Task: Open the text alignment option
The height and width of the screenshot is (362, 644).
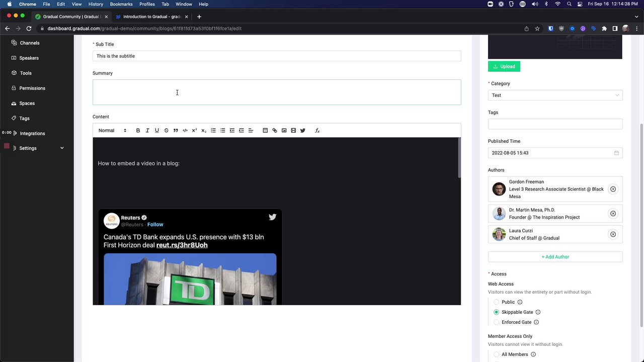Action: (251, 131)
